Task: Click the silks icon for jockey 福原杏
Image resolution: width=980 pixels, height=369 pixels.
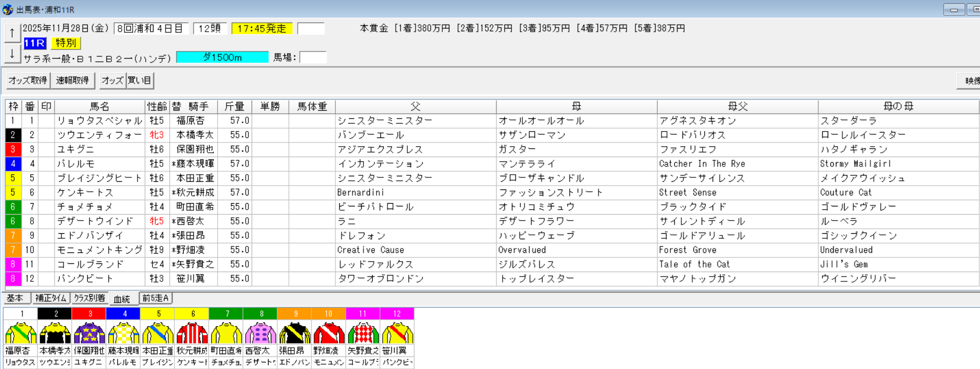Action: click(20, 333)
